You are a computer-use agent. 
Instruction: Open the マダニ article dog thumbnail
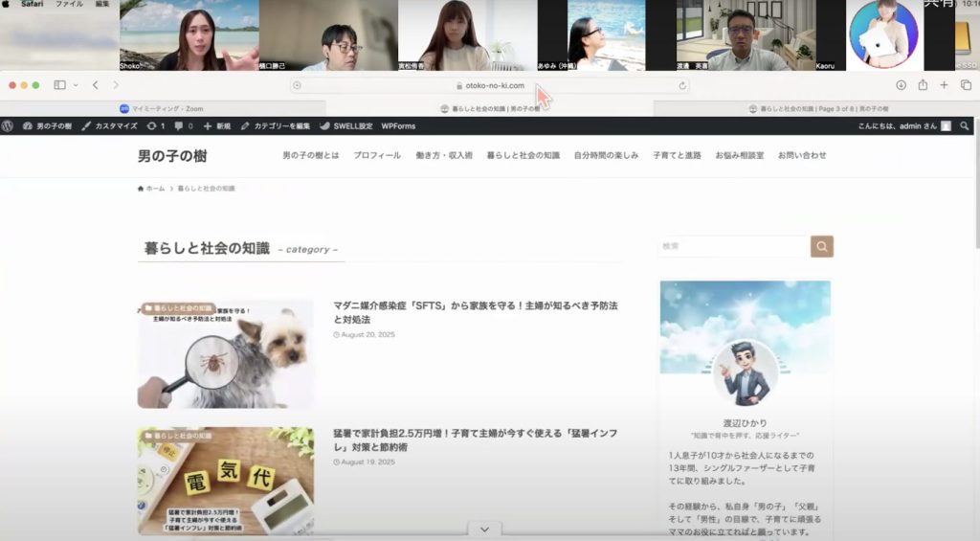click(225, 353)
